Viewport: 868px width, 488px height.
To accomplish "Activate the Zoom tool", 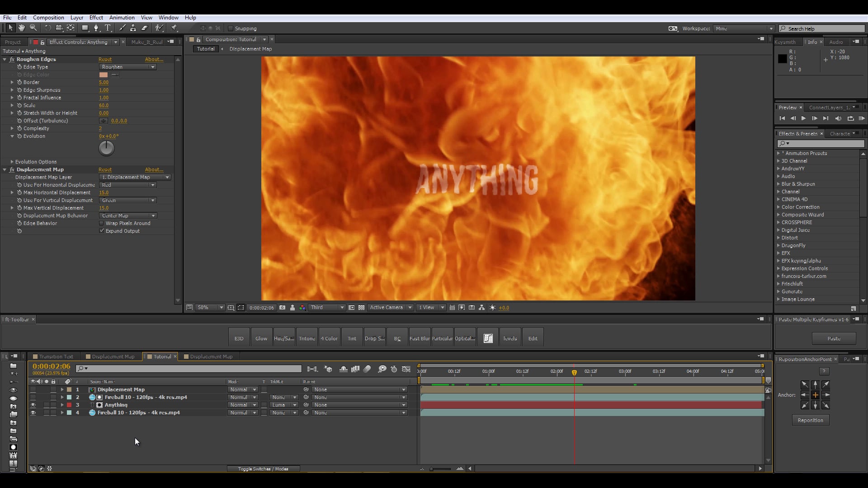I will click(33, 28).
